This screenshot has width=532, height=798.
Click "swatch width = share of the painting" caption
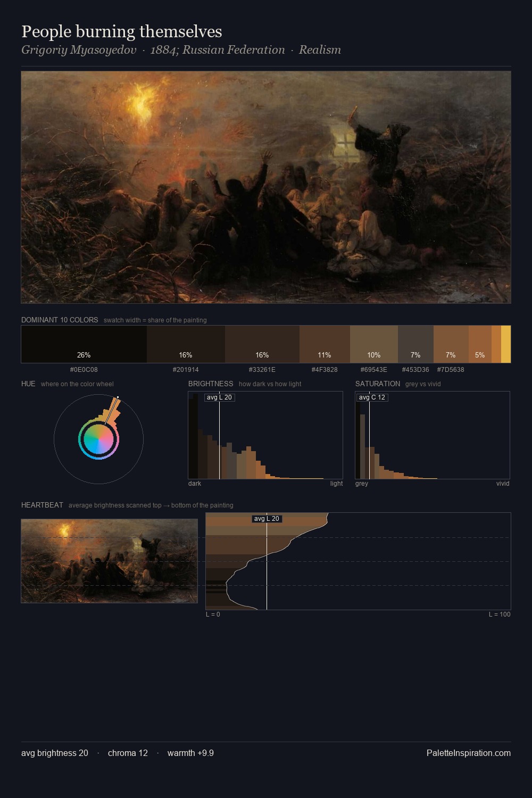155,320
